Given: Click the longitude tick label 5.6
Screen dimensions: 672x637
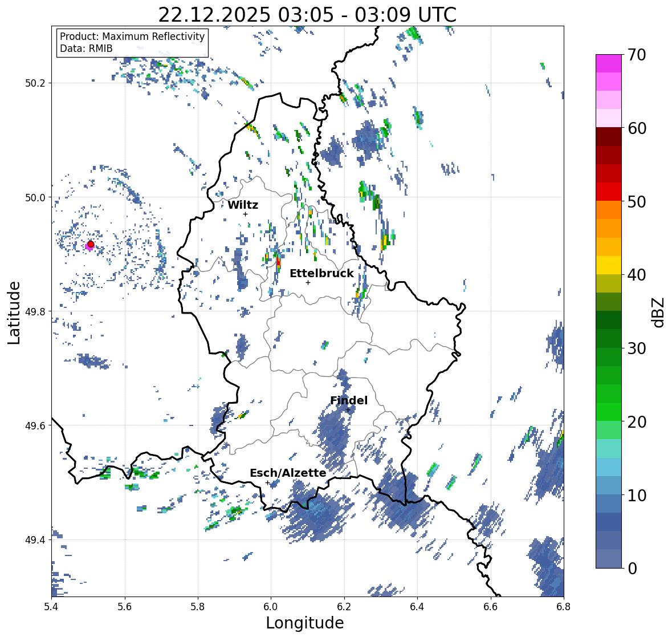Looking at the screenshot, I should click(x=125, y=607).
